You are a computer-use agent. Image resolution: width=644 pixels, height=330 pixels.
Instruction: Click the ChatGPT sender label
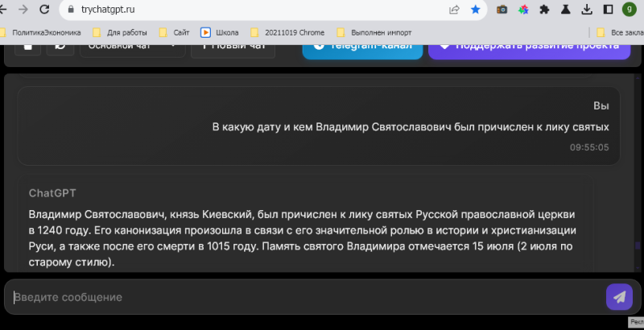pyautogui.click(x=52, y=193)
